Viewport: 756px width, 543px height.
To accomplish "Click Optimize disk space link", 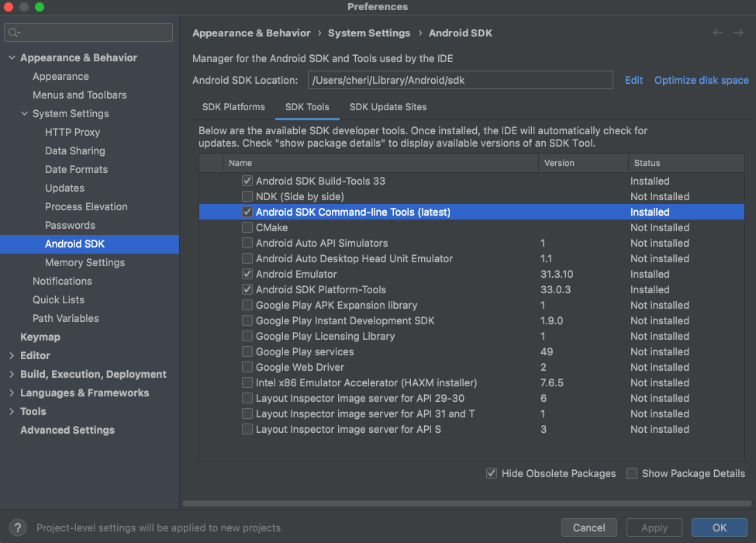I will pos(701,80).
